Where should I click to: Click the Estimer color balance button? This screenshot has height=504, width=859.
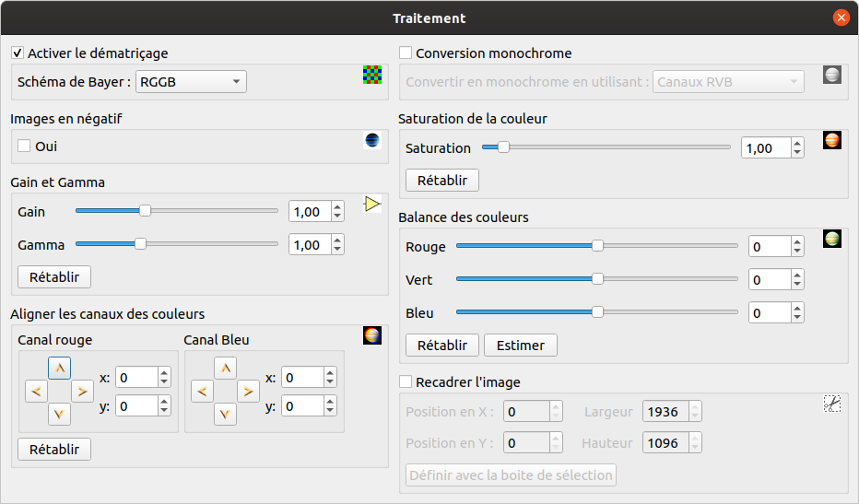click(x=520, y=346)
